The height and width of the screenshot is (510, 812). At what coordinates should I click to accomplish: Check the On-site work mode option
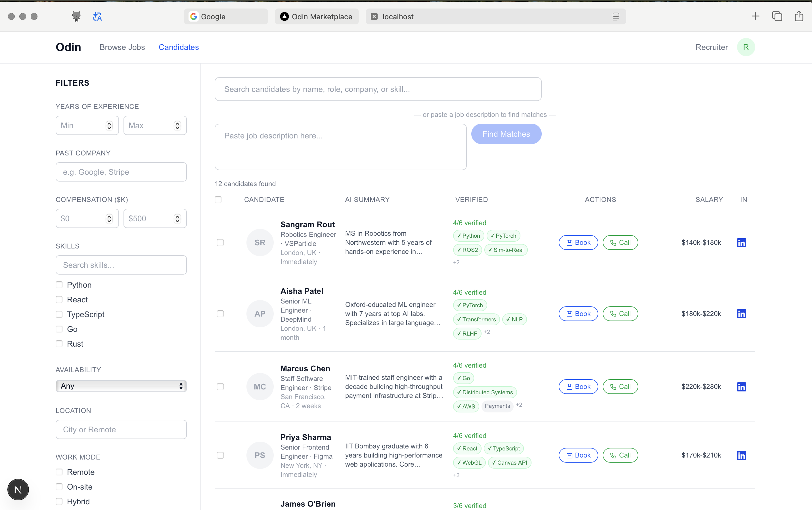(x=59, y=487)
